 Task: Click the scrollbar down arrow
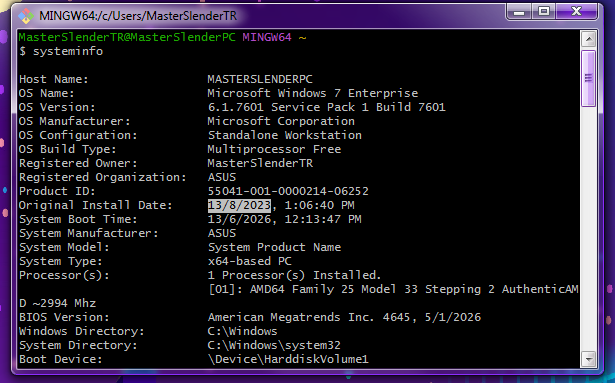[588, 359]
